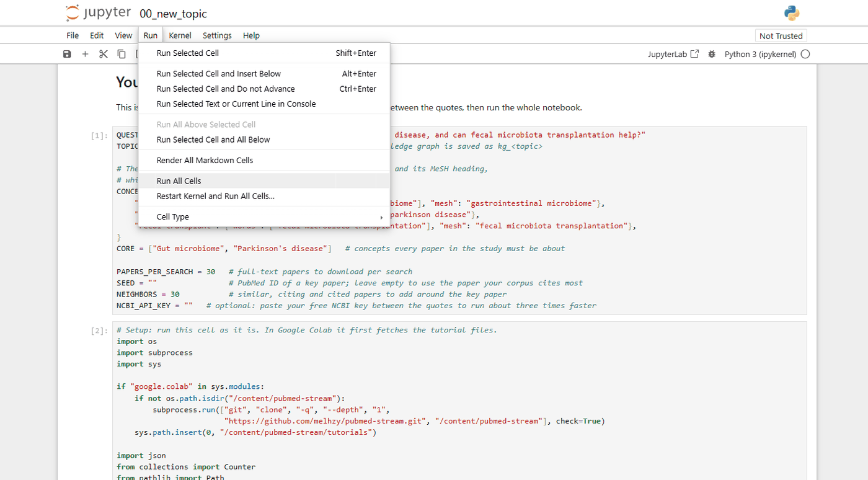Open the Kernel menu

pos(180,35)
